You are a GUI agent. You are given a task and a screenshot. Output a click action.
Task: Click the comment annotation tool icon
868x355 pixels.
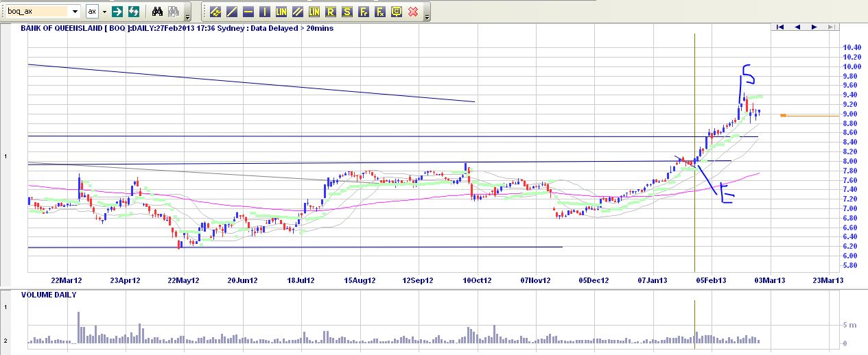[397, 12]
